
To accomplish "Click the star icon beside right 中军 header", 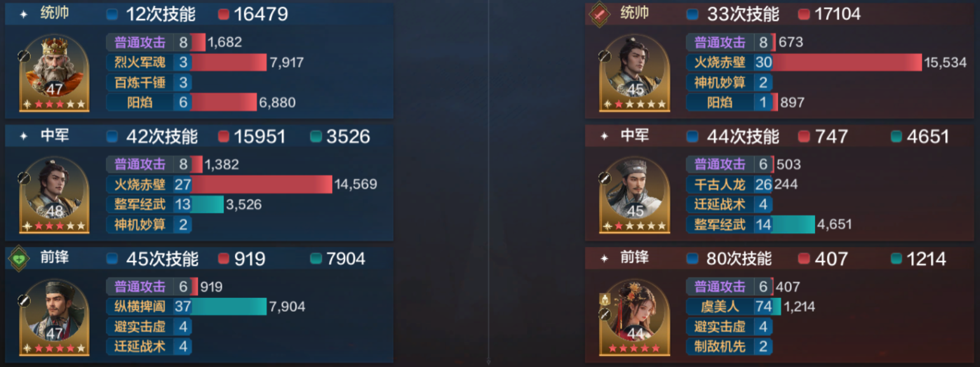I will pyautogui.click(x=605, y=137).
